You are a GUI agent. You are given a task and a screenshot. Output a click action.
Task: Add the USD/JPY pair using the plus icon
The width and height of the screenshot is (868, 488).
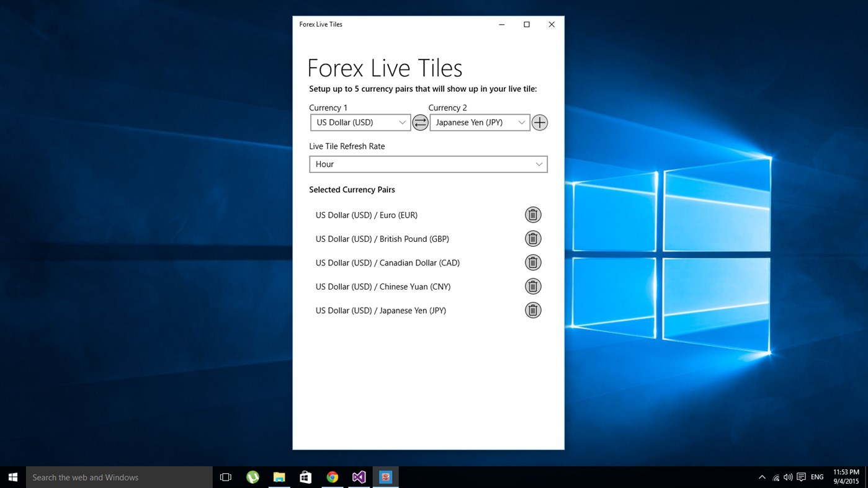(539, 122)
